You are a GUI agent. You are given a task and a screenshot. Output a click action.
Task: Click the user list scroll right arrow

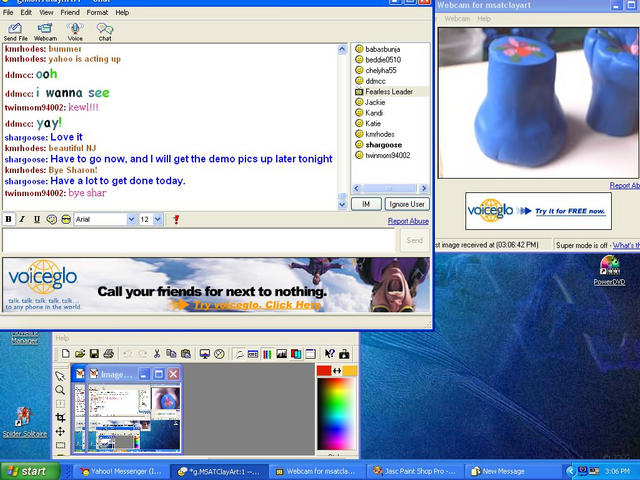point(424,188)
